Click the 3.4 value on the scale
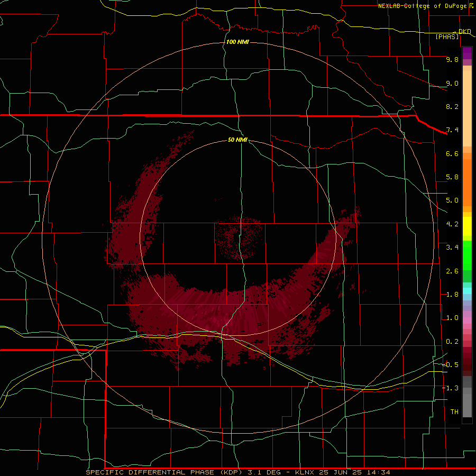 pyautogui.click(x=452, y=248)
